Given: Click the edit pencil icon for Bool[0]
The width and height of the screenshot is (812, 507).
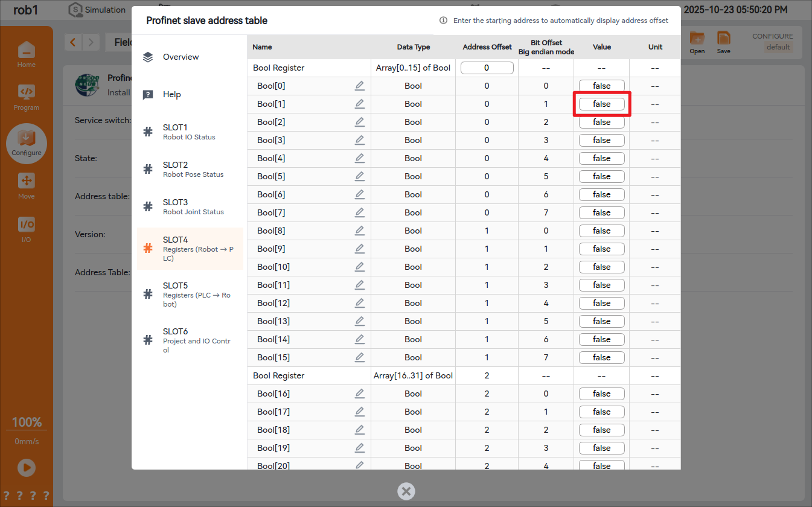Looking at the screenshot, I should pos(360,86).
